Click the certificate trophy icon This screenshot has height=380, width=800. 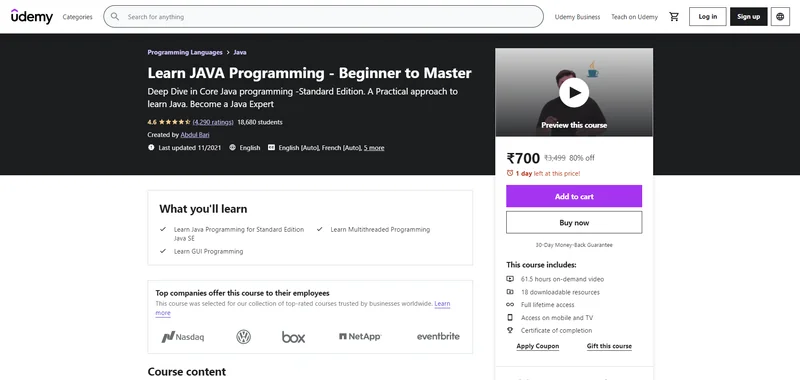pos(510,331)
